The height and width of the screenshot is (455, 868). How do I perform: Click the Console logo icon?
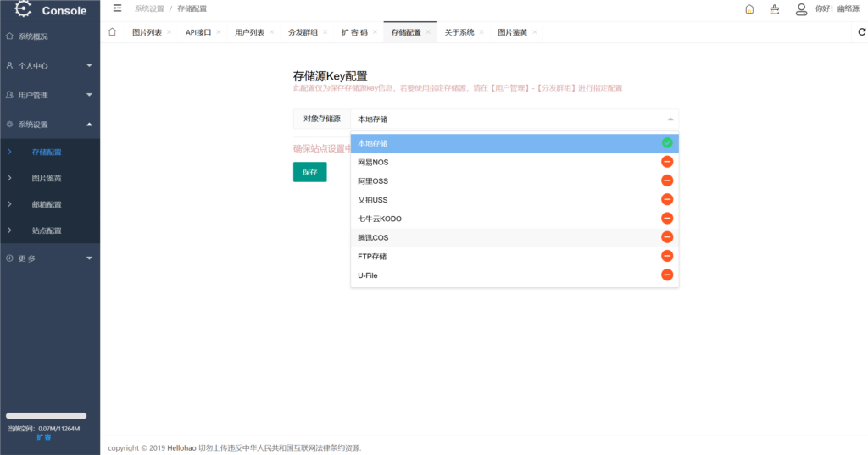point(23,8)
